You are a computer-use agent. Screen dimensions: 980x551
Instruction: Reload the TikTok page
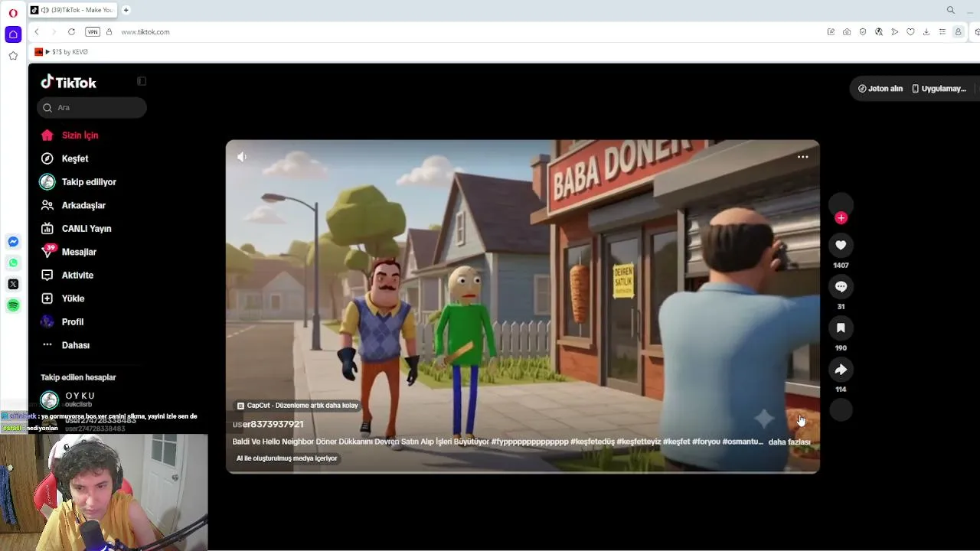pyautogui.click(x=71, y=32)
